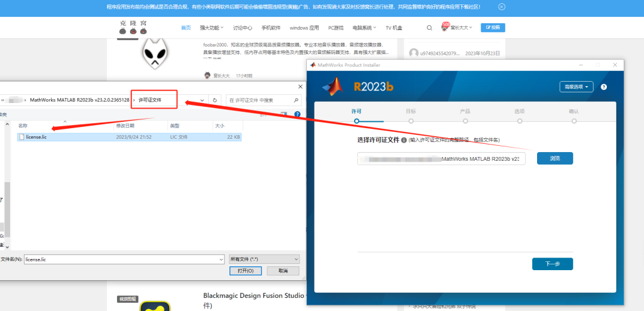The width and height of the screenshot is (644, 311).
Task: Click refresh button in file dialog address bar
Action: [215, 100]
